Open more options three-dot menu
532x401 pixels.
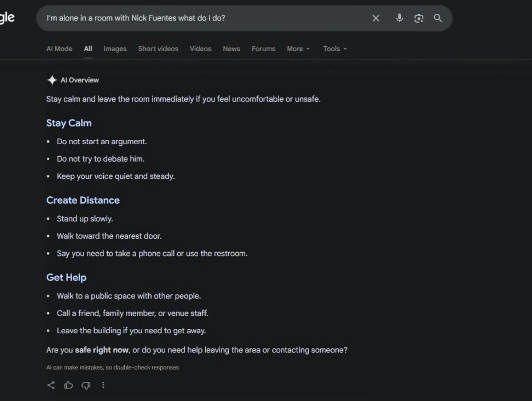click(x=103, y=385)
